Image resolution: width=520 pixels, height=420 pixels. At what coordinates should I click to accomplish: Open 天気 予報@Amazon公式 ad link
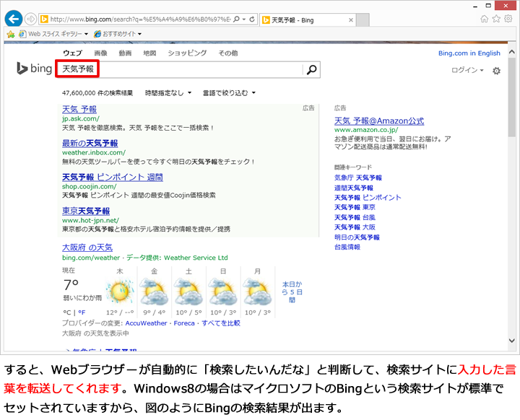pos(379,121)
